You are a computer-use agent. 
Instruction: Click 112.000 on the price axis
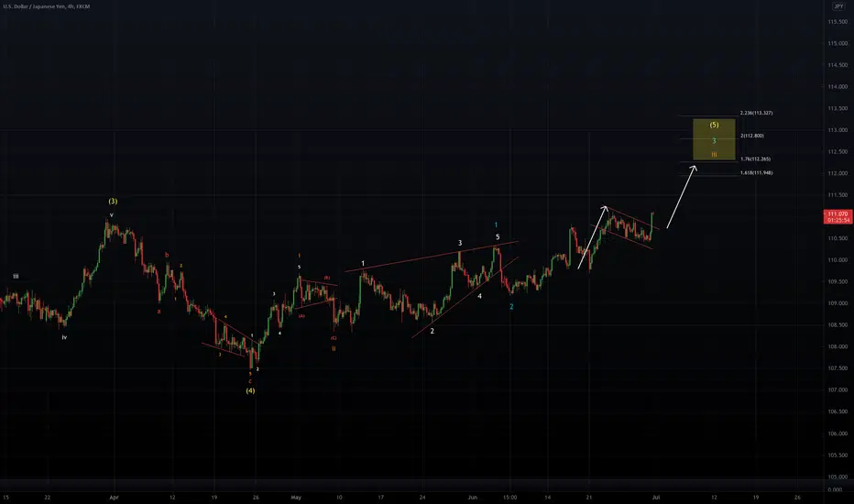[x=838, y=173]
